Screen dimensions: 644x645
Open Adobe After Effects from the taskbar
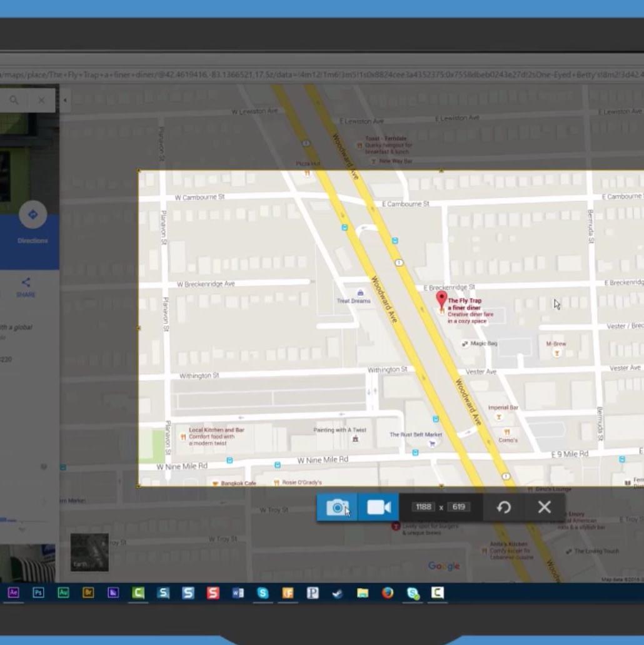pos(13,592)
